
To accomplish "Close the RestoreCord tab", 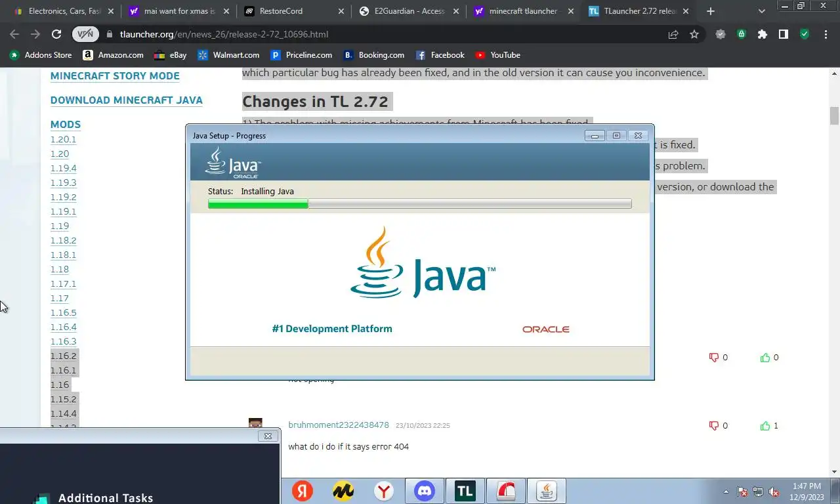I will [341, 11].
